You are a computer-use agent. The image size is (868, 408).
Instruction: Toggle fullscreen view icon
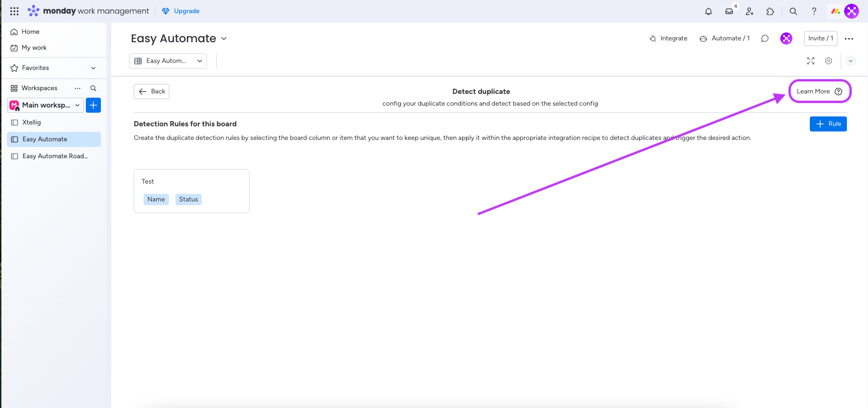811,61
